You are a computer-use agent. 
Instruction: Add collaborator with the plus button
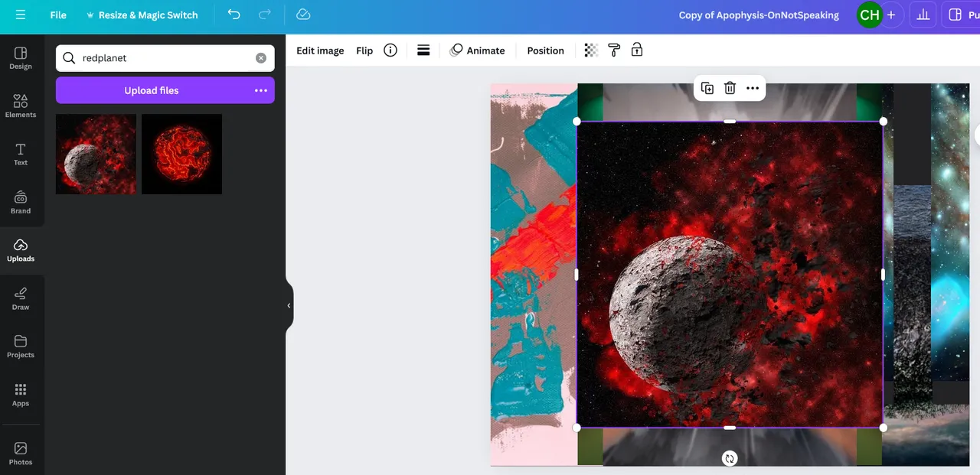coord(891,15)
